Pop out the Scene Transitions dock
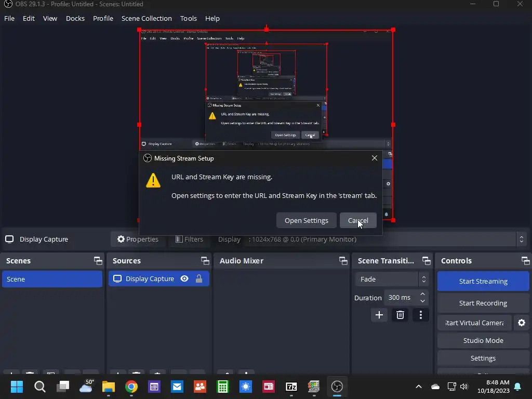Image resolution: width=532 pixels, height=399 pixels. click(426, 261)
